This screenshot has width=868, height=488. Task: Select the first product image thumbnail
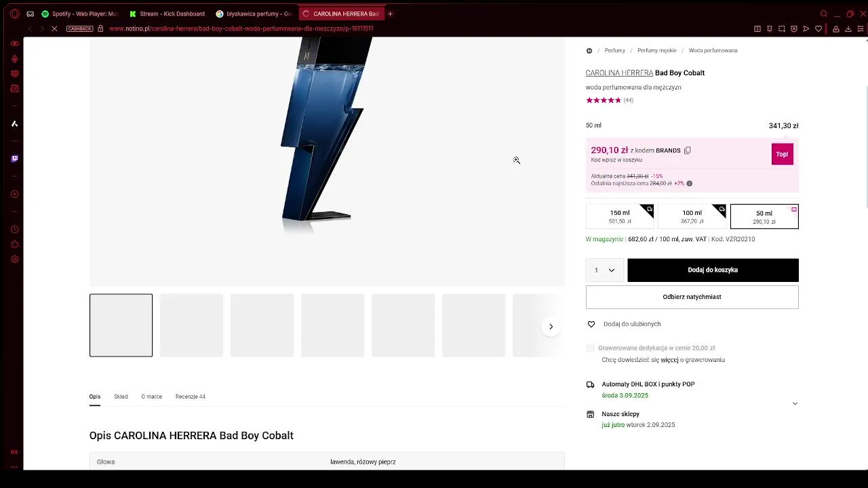coord(121,325)
